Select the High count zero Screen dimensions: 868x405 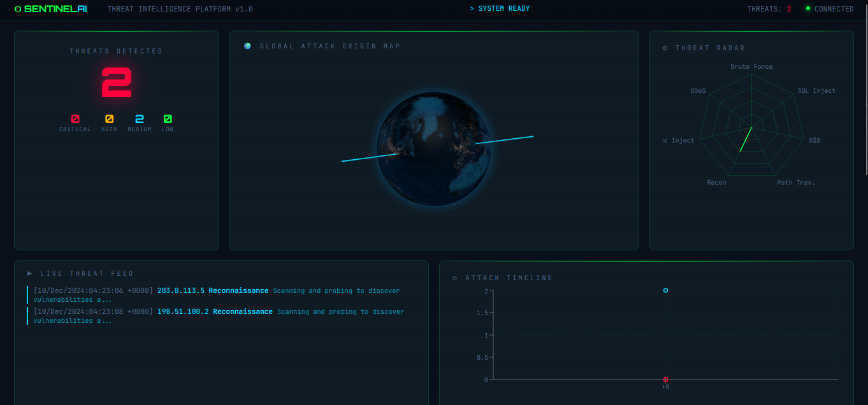click(x=109, y=118)
